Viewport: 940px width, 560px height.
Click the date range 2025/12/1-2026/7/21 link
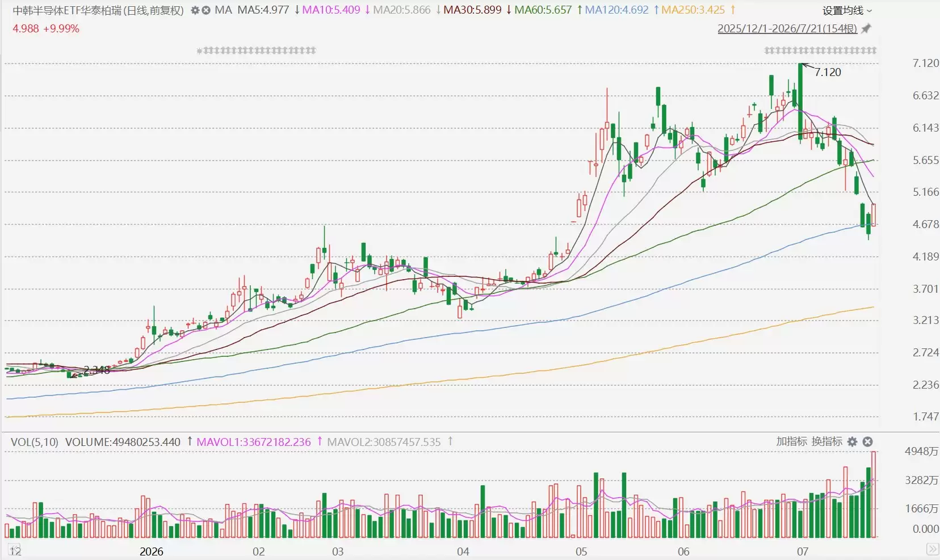(787, 28)
